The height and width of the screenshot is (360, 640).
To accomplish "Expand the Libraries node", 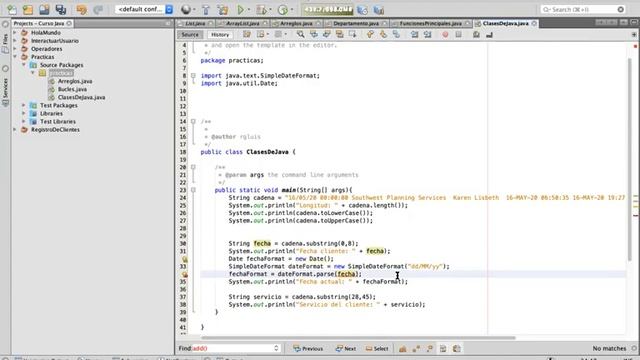I will click(x=24, y=113).
